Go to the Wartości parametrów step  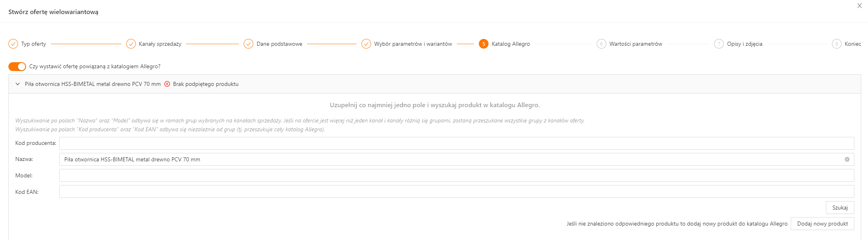[x=636, y=44]
